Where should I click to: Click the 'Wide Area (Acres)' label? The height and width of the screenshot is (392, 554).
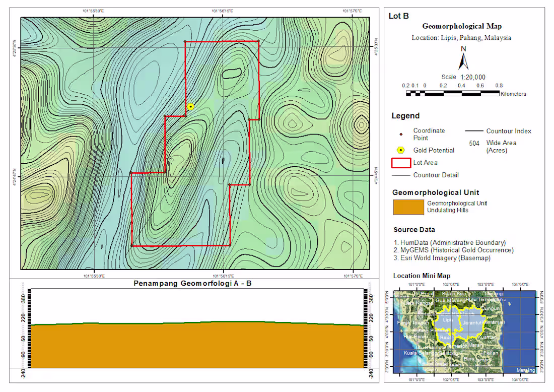tap(501, 147)
